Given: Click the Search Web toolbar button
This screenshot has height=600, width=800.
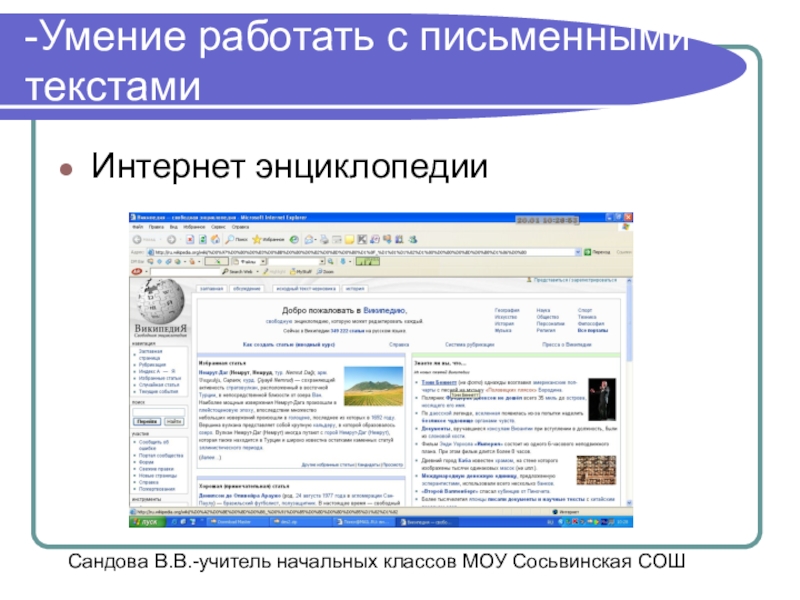Looking at the screenshot, I should (x=237, y=271).
